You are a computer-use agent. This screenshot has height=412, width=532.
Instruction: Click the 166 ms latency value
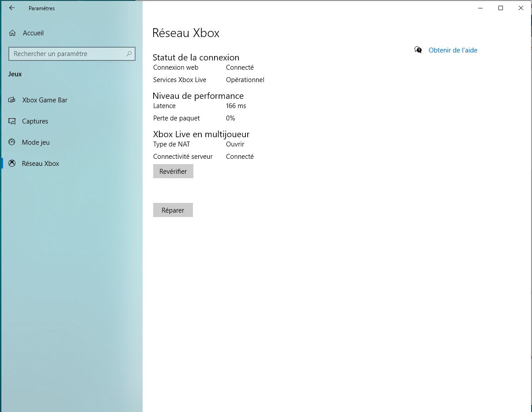pos(236,106)
